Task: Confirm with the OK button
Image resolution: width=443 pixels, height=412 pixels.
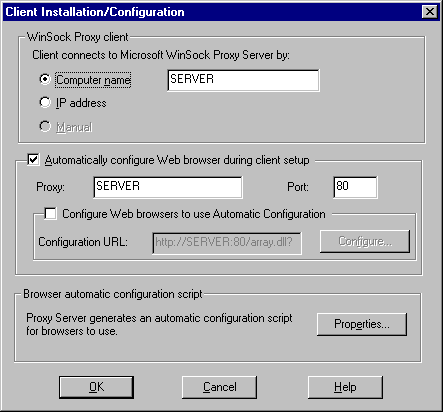Action: pyautogui.click(x=96, y=387)
